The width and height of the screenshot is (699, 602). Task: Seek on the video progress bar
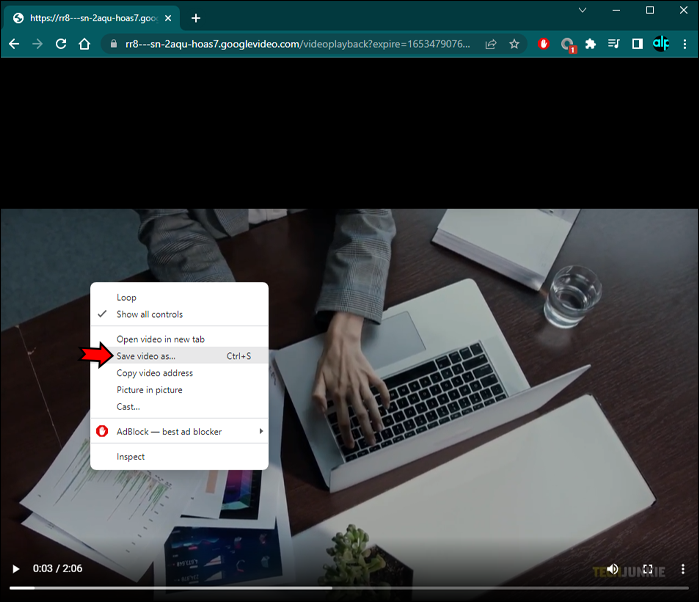tap(349, 588)
